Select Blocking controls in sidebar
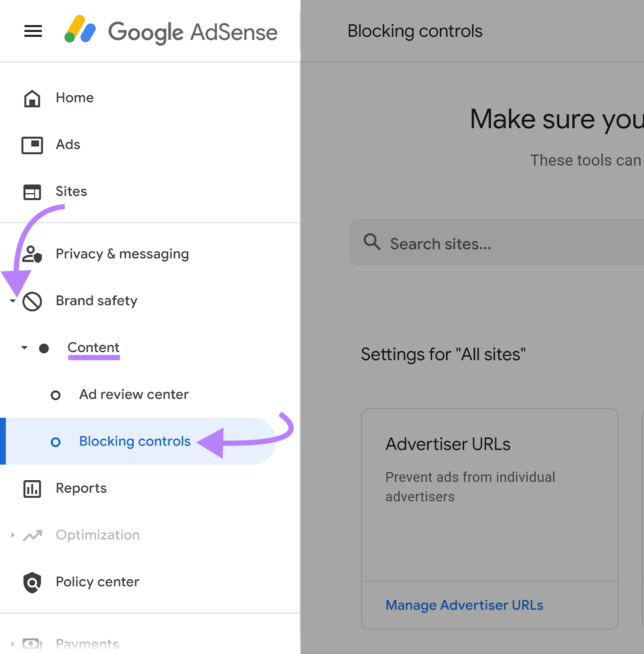 (x=135, y=441)
